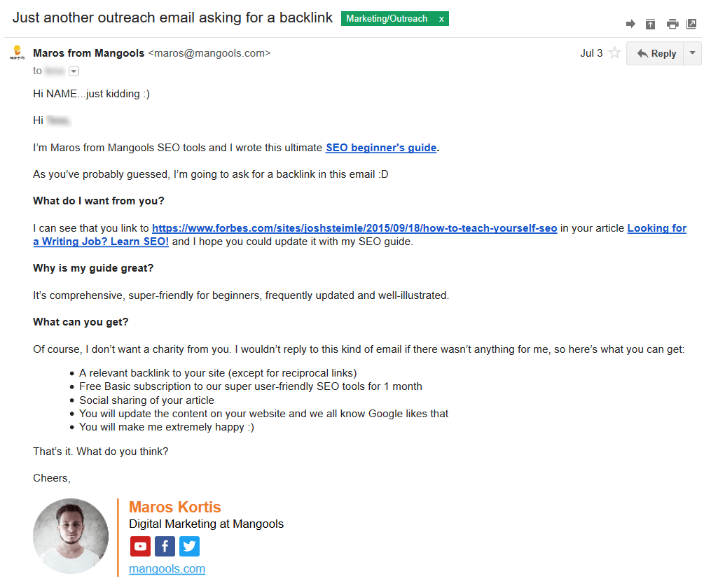Image resolution: width=718 pixels, height=588 pixels.
Task: Click the Facebook icon in signature
Action: pos(165,547)
